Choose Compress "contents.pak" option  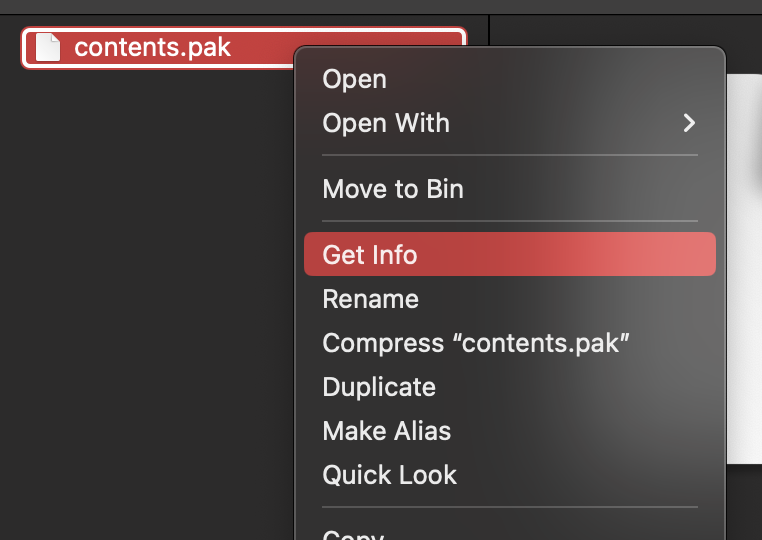click(509, 343)
